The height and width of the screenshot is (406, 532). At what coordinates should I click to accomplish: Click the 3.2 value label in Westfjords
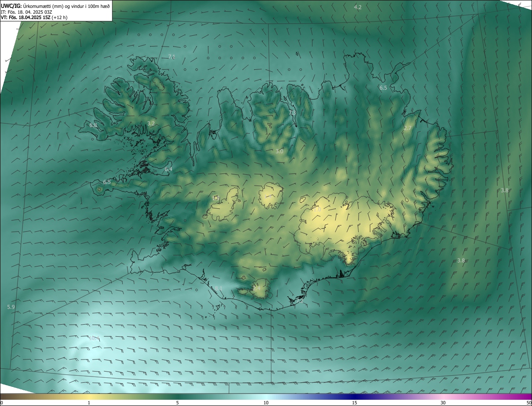151,124
